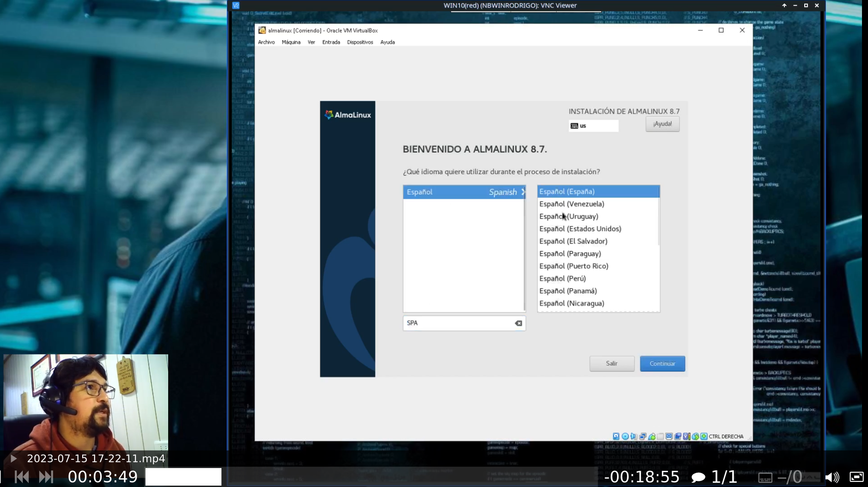Screen dimensions: 868x487
Task: Click the ¡Ayuda! button
Action: tap(662, 124)
